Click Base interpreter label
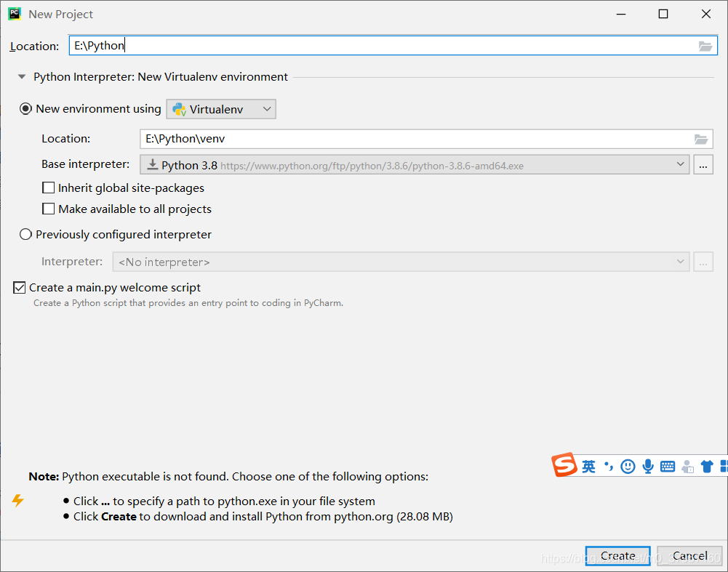728x572 pixels. coord(85,164)
